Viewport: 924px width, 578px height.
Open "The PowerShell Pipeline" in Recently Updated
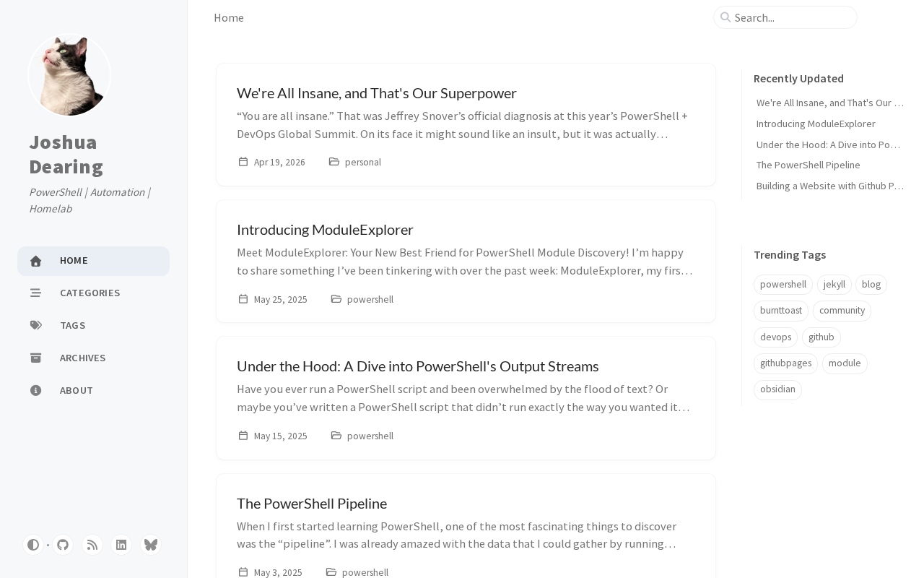808,165
